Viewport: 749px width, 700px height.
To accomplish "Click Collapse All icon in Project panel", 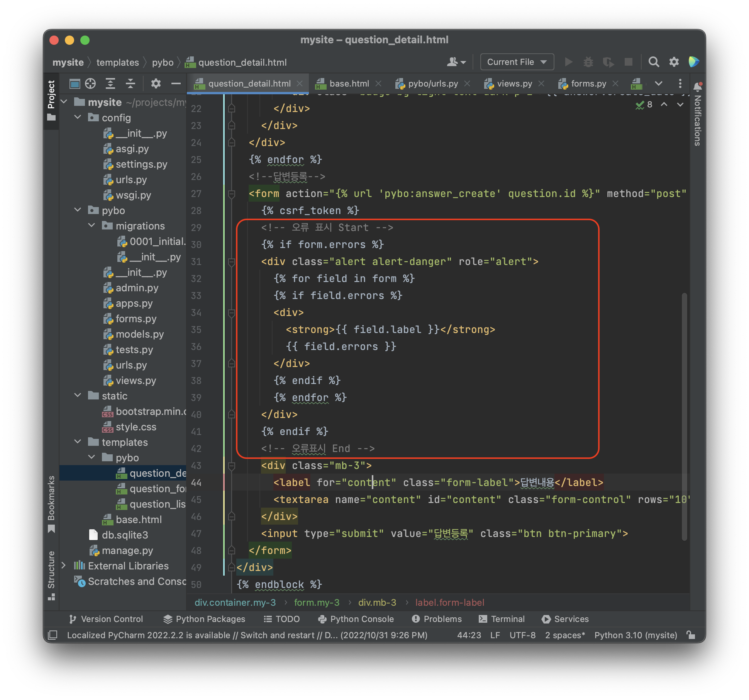I will 130,83.
